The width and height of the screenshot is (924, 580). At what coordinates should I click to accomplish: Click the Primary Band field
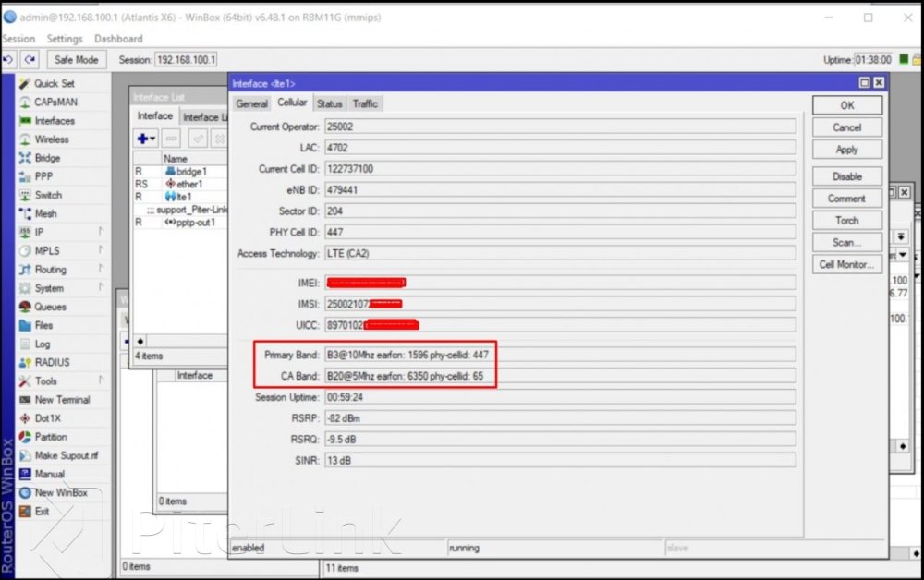click(560, 355)
